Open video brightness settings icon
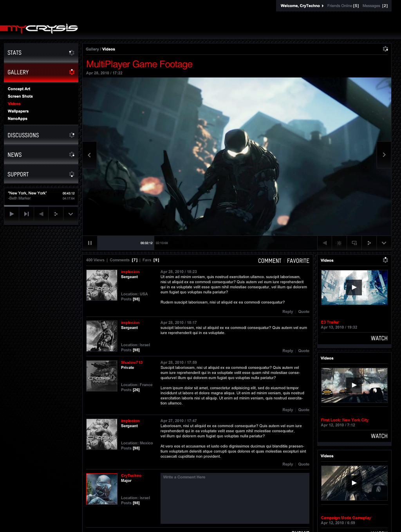Viewport: 401px width, 532px height. pyautogui.click(x=339, y=243)
